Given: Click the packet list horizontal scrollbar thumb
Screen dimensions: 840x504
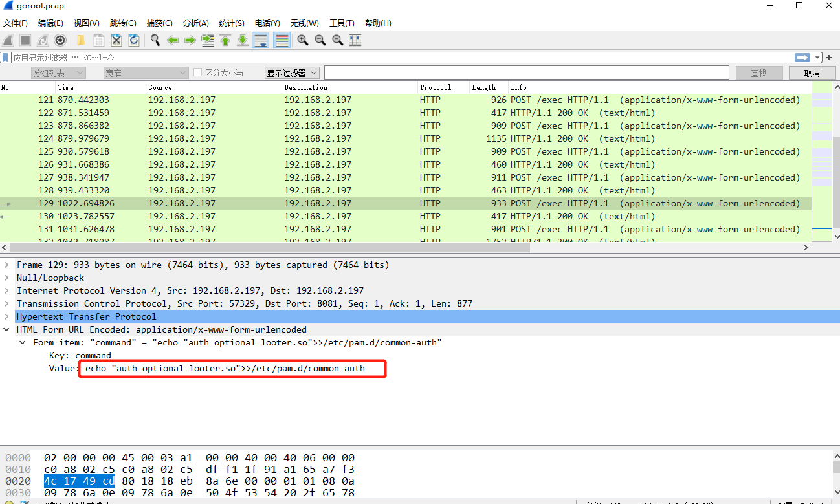Looking at the screenshot, I should pos(270,247).
